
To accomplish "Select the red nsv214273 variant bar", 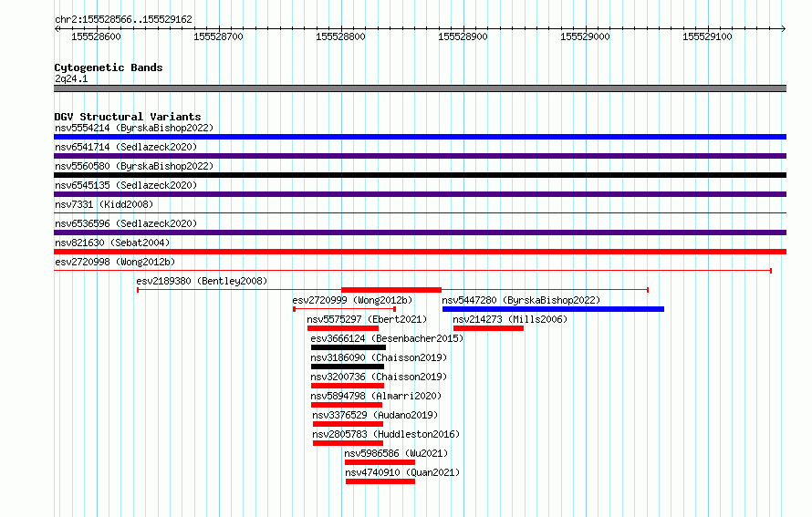I will click(488, 328).
